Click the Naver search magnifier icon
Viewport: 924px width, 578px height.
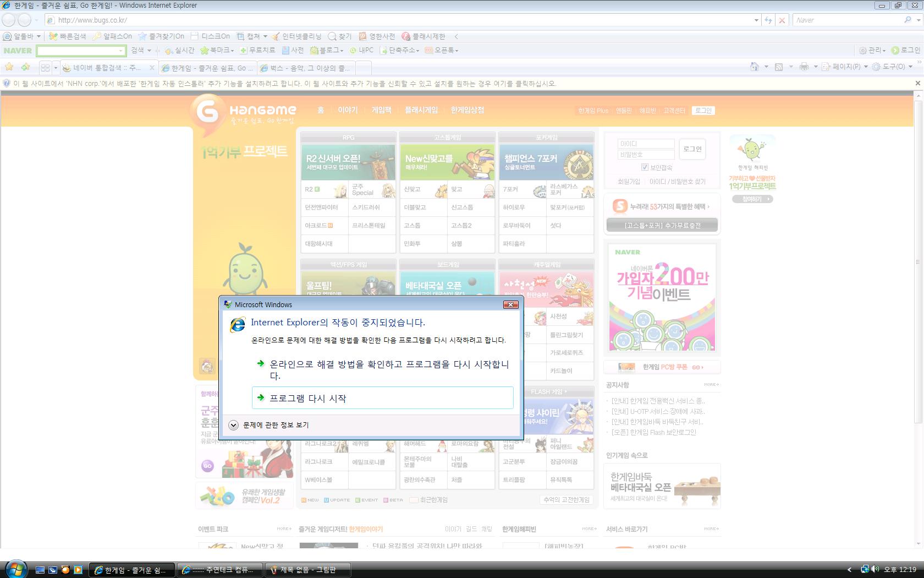[x=908, y=20]
